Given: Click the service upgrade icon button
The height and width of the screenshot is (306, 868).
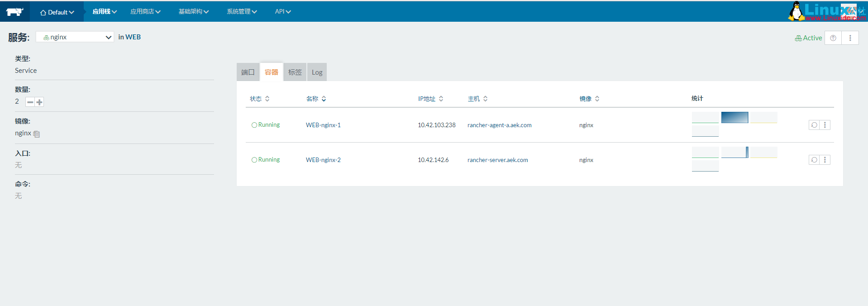Looking at the screenshot, I should [833, 38].
